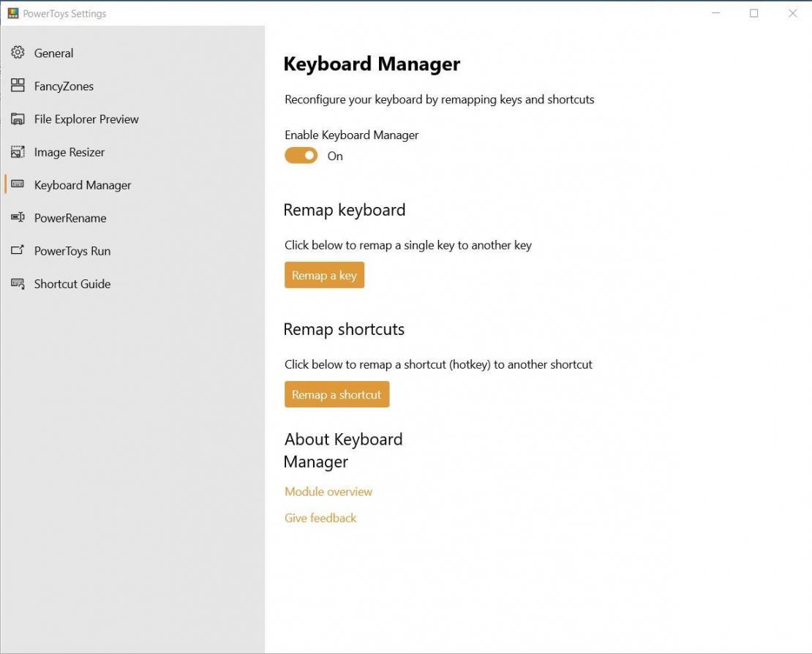Open Shortcut Guide via its icon
Screen dimensions: 812x654
16,283
